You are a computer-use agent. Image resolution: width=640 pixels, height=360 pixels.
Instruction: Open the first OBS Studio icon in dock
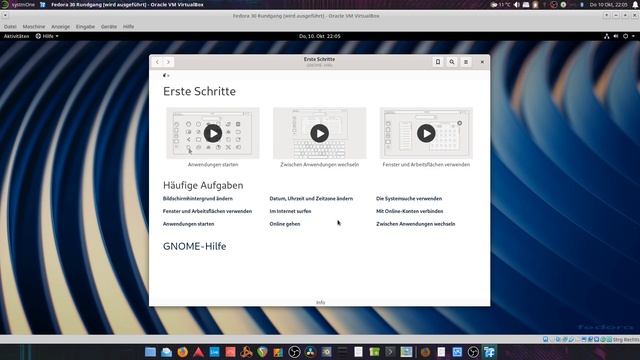click(x=294, y=352)
